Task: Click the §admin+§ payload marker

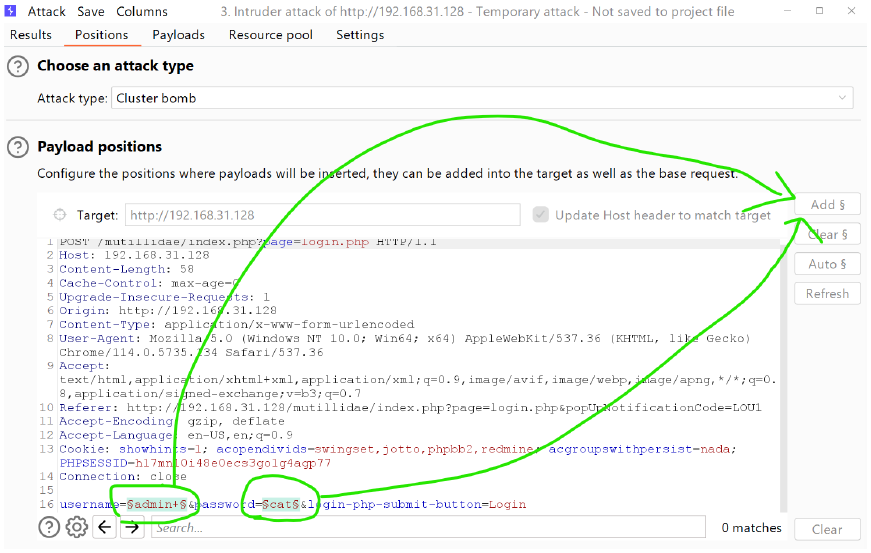Action: 157,504
